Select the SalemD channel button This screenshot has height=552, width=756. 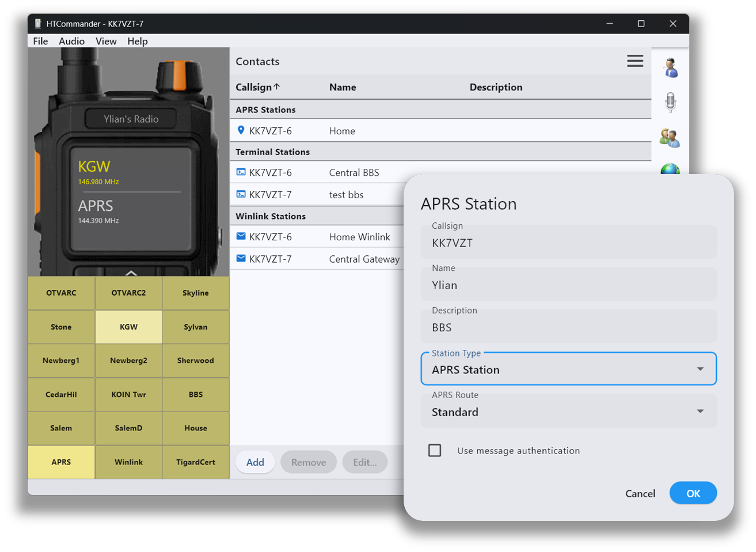point(128,428)
